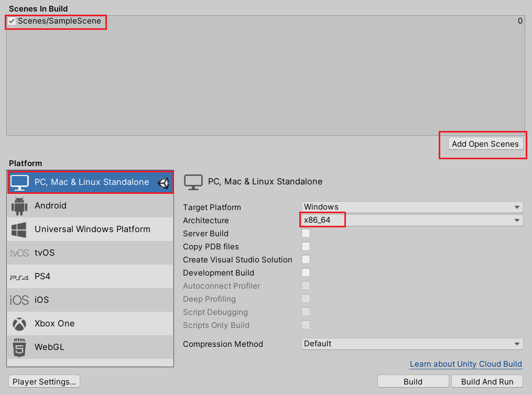532x395 pixels.
Task: Enable the Server Build checkbox
Action: point(306,233)
